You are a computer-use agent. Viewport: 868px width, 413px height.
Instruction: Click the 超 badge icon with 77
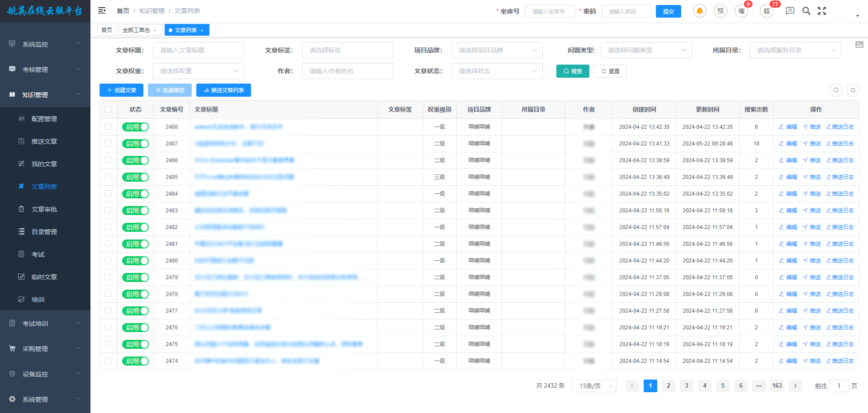coord(767,11)
